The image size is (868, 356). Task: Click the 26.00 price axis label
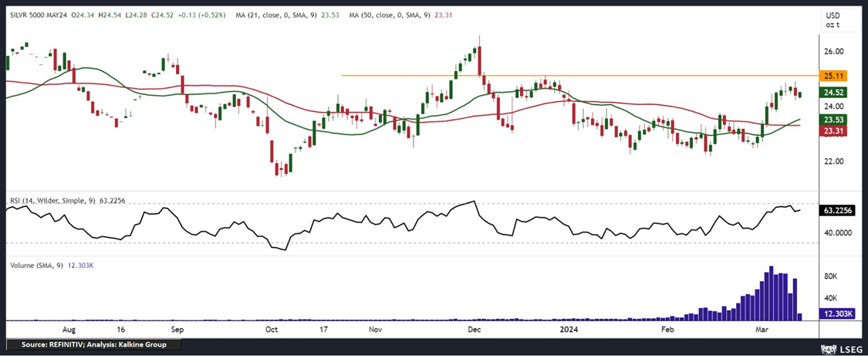tap(835, 52)
